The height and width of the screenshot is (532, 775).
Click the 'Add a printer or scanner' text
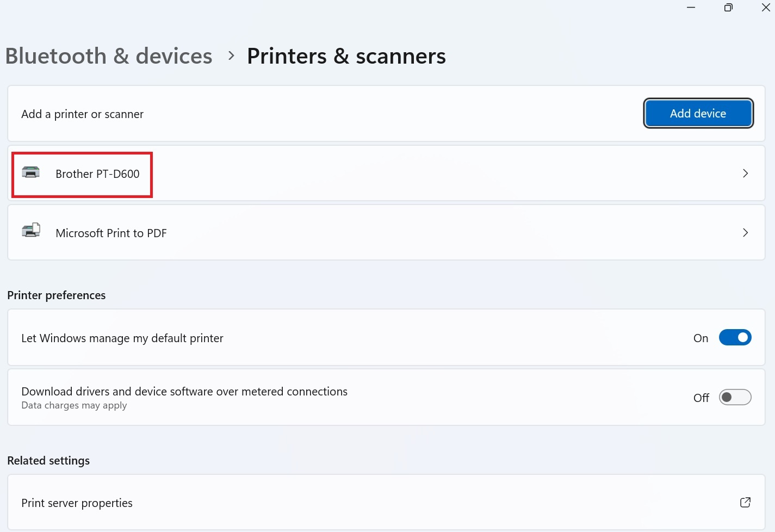tap(82, 114)
